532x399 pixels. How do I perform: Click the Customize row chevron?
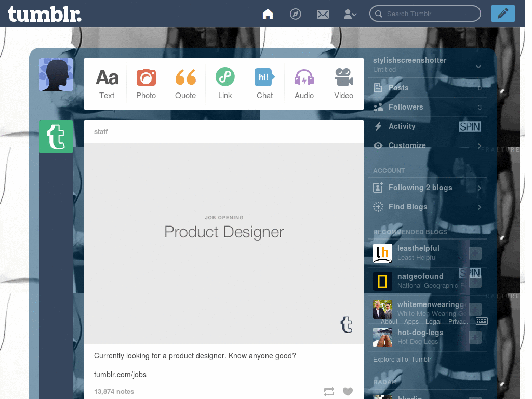coord(480,145)
